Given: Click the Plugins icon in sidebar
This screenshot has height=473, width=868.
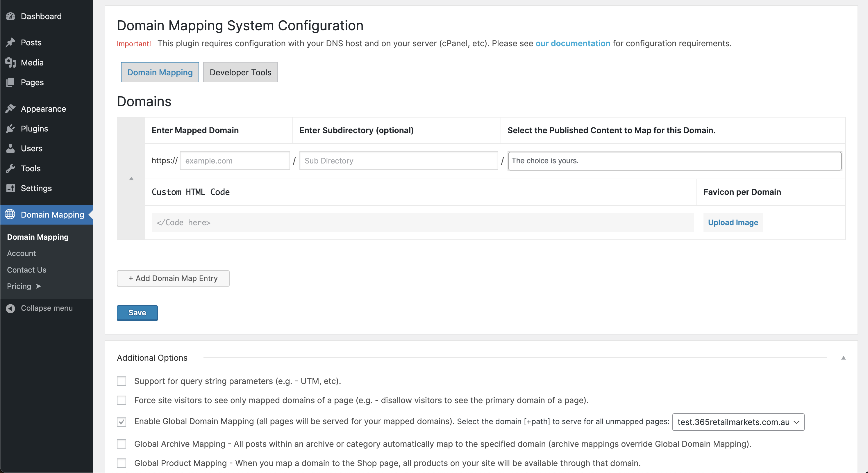Looking at the screenshot, I should coord(12,128).
